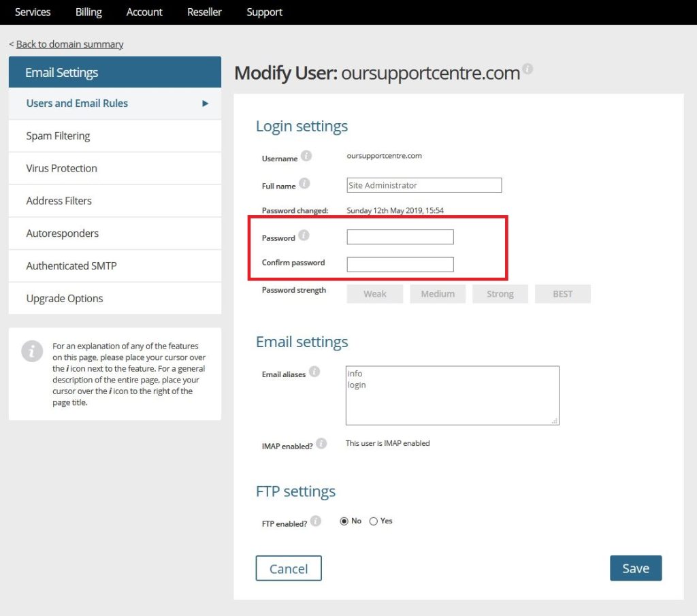Open Upgrade Options page
The height and width of the screenshot is (616, 697).
click(x=114, y=298)
